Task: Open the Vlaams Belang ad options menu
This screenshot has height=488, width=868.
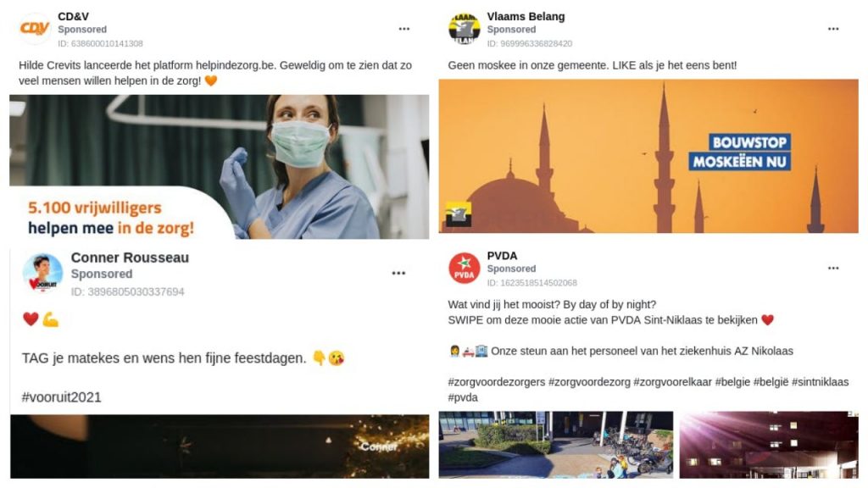Action: (833, 29)
